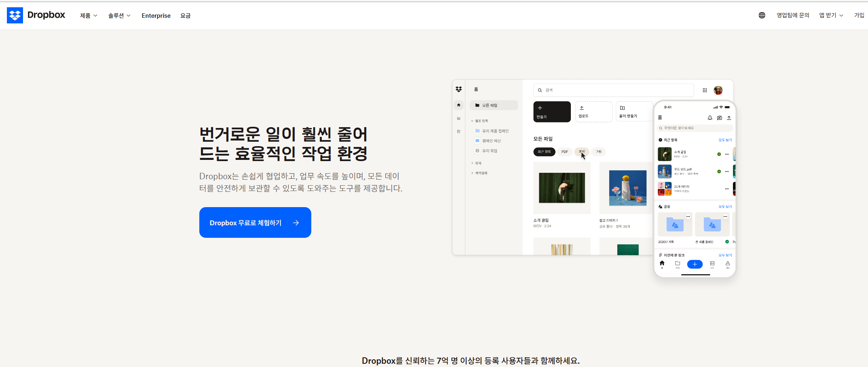This screenshot has height=367, width=868.
Task: Click the user avatar in mockup
Action: (x=718, y=90)
